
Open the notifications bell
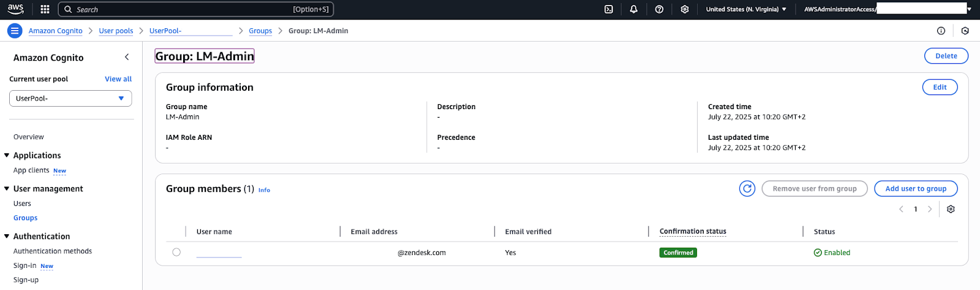633,9
